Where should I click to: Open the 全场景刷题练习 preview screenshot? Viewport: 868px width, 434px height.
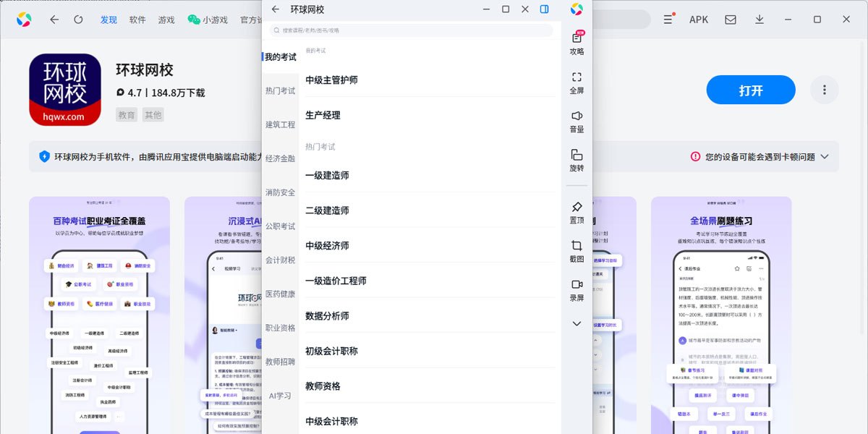coord(720,315)
